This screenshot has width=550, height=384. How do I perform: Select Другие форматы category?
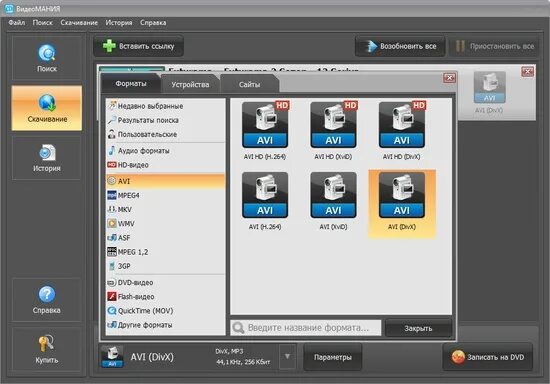165,325
